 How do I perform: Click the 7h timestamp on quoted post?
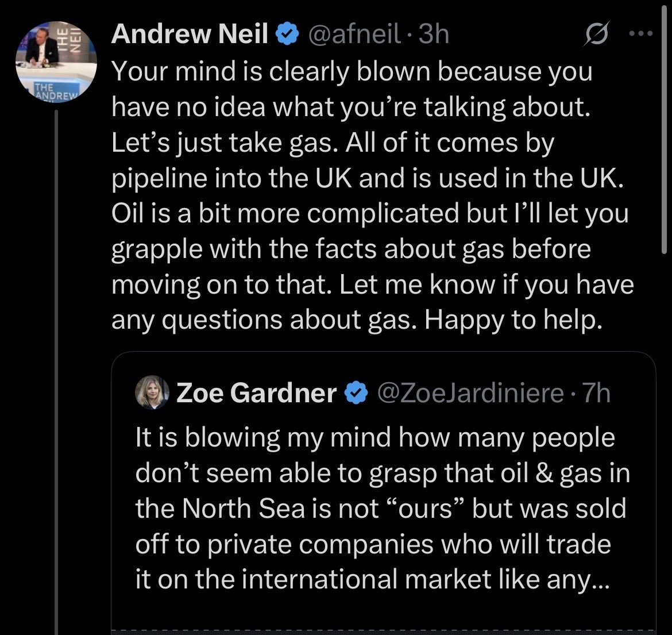coord(596,392)
